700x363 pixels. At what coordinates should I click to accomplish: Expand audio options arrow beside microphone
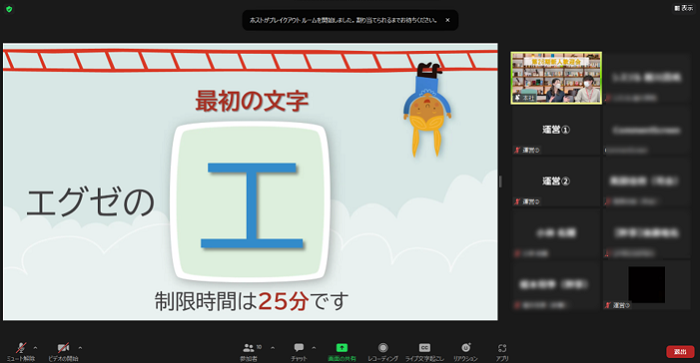click(36, 347)
